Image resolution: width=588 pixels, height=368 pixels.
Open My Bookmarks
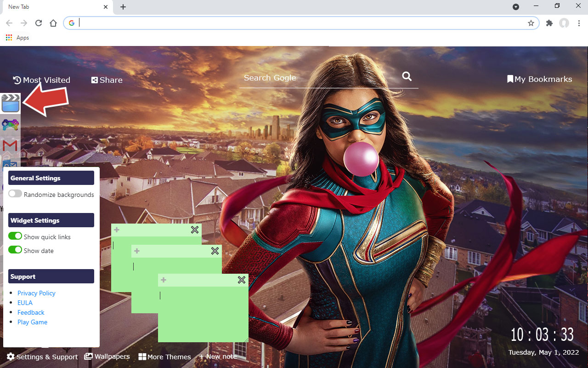click(540, 79)
